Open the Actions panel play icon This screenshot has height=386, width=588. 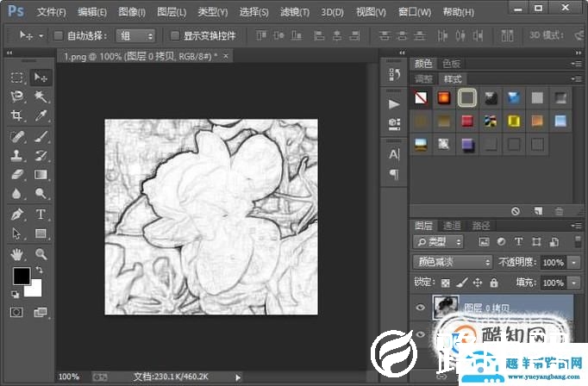tap(394, 103)
